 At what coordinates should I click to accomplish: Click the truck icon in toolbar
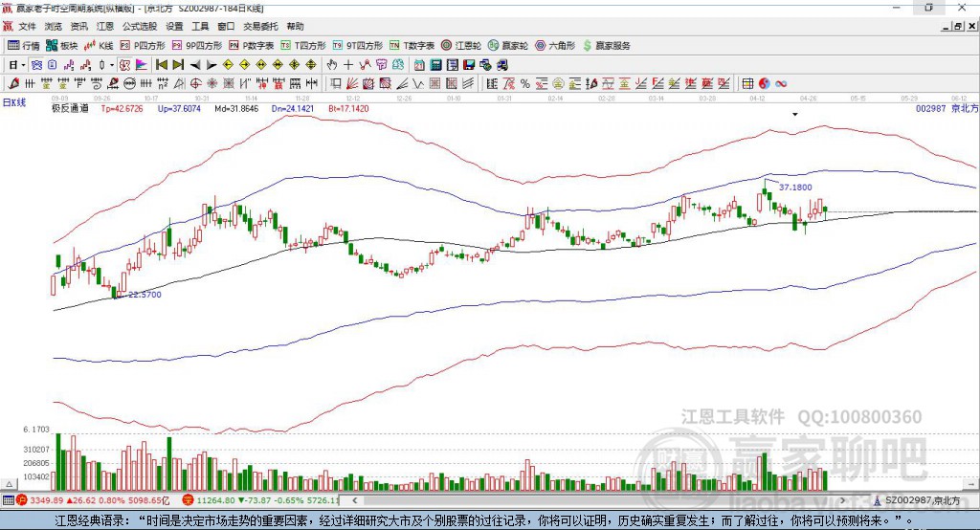[x=501, y=65]
